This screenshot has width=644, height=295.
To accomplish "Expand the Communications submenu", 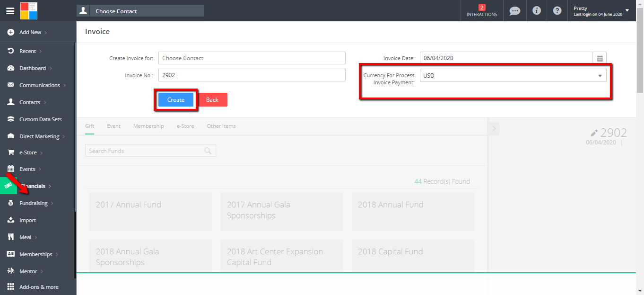I will tap(64, 85).
